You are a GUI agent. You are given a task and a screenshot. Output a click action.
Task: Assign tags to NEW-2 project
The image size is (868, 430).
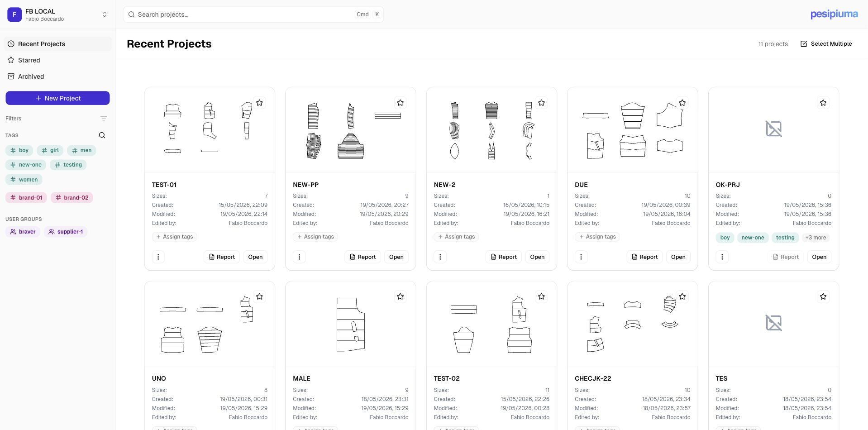[x=457, y=237]
